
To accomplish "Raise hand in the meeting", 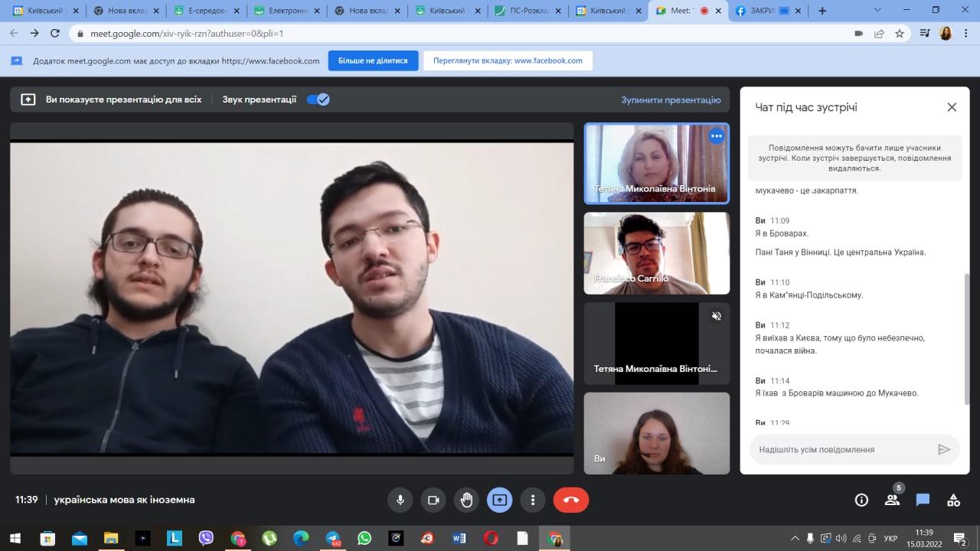I will pos(466,500).
